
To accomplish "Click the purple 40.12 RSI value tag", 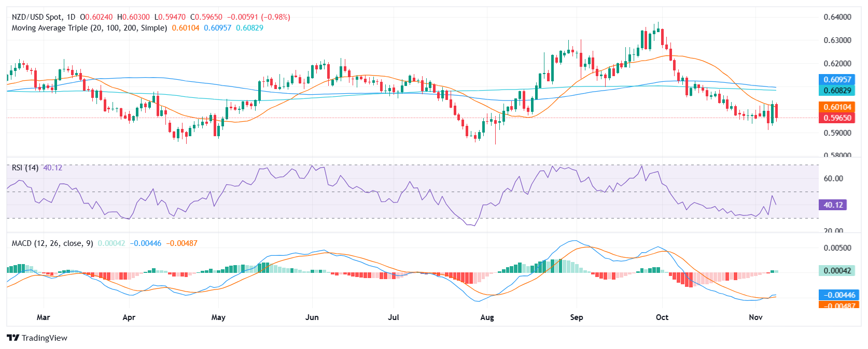I will tap(833, 205).
